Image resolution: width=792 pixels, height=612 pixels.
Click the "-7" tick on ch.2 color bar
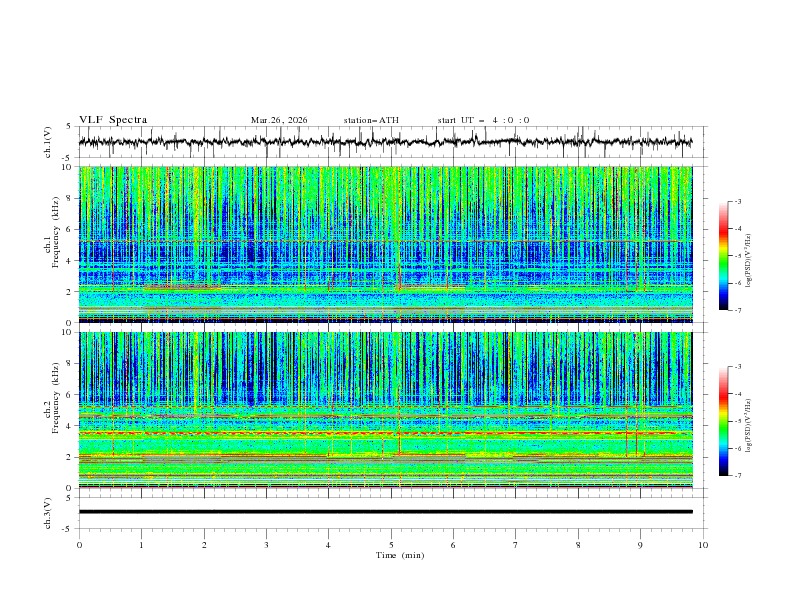(737, 476)
